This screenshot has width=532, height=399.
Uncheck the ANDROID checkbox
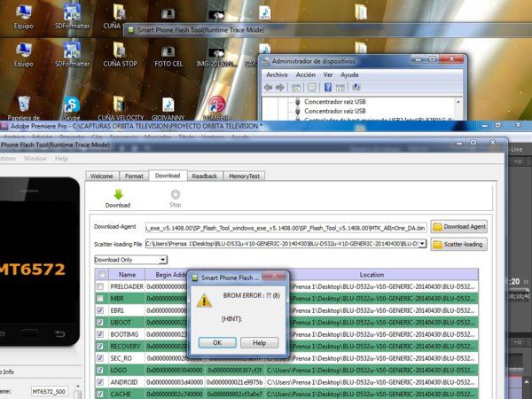(100, 382)
